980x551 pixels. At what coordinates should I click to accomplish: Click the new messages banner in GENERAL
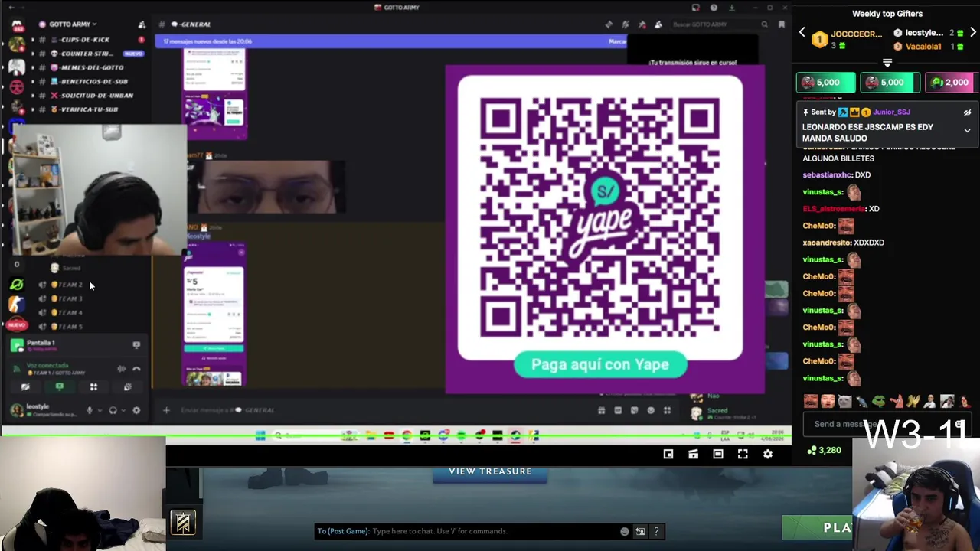(x=390, y=41)
